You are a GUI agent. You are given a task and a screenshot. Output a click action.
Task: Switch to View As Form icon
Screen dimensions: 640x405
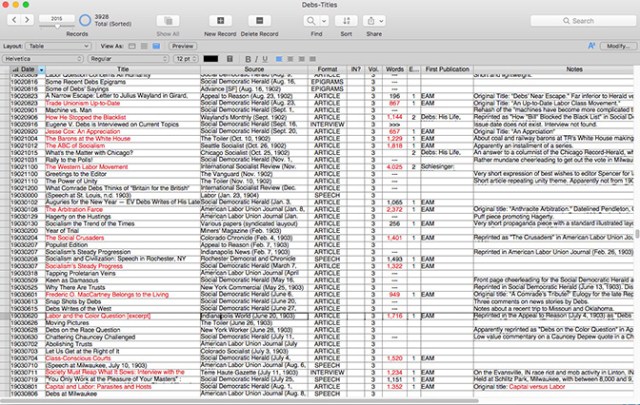[x=132, y=46]
